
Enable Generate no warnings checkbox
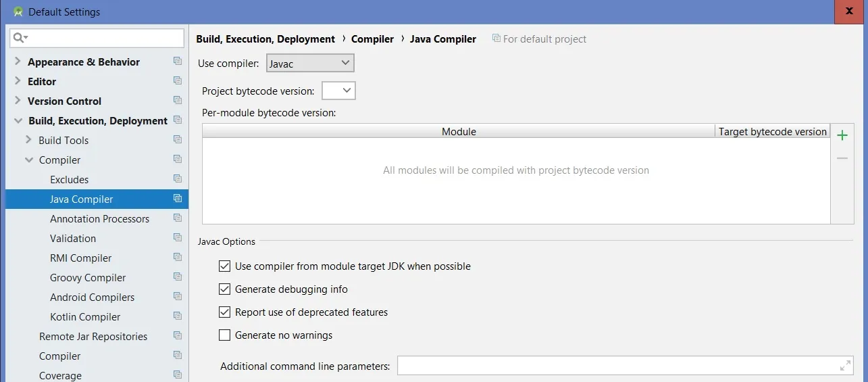tap(225, 335)
